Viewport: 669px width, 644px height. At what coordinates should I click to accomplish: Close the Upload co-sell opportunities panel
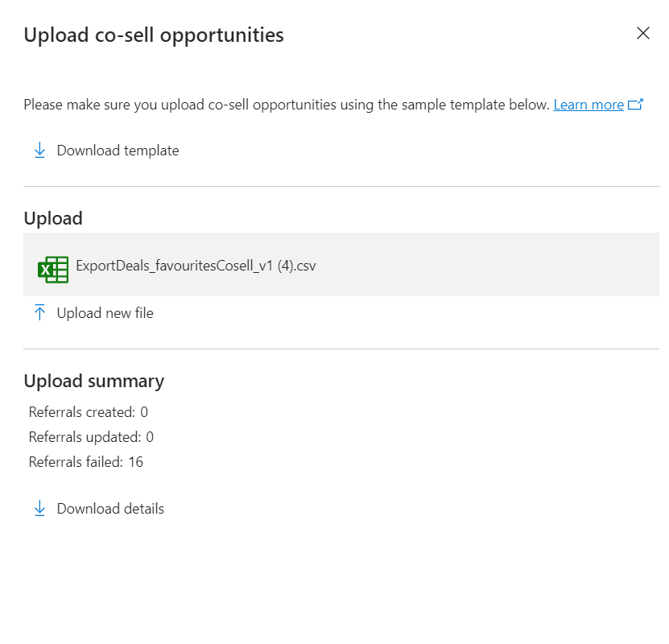[x=642, y=33]
